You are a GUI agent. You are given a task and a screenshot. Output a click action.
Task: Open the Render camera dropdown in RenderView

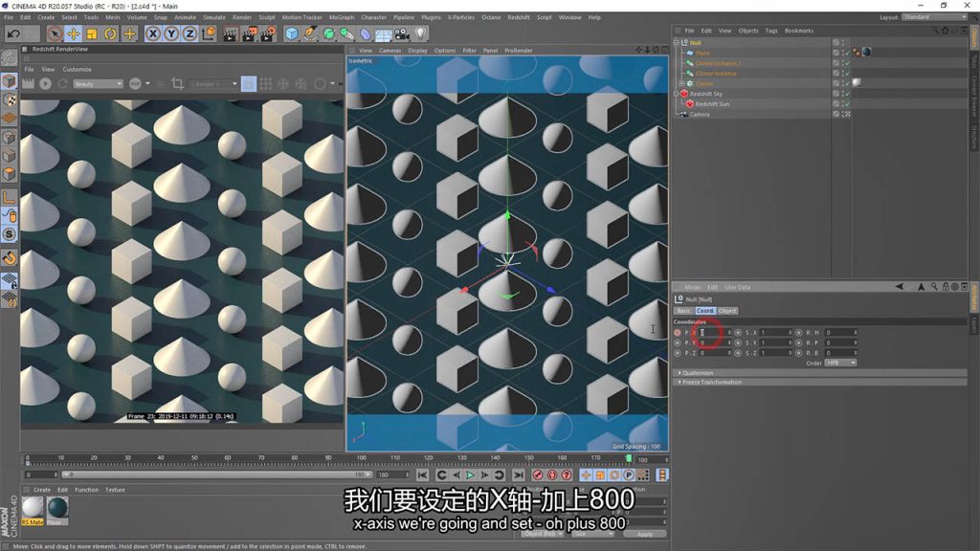[213, 84]
